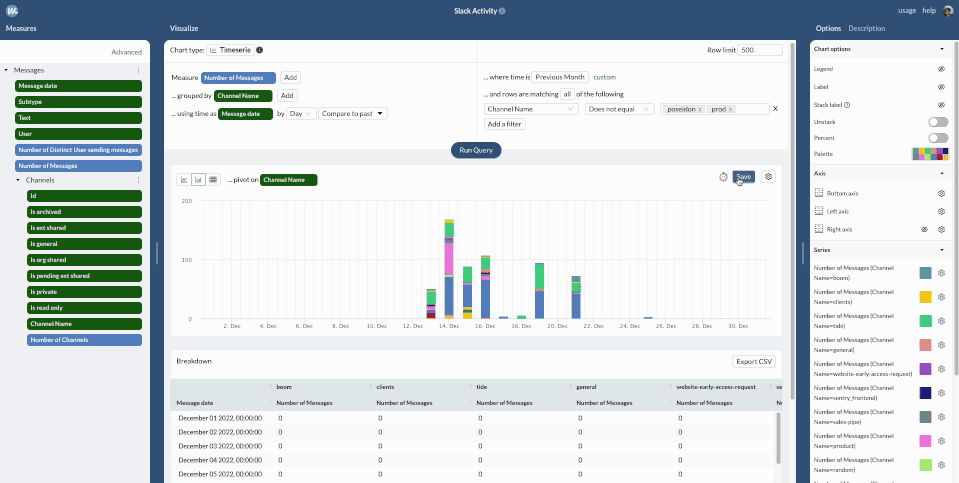This screenshot has width=959, height=483.
Task: Click Add a filter button
Action: coord(505,124)
